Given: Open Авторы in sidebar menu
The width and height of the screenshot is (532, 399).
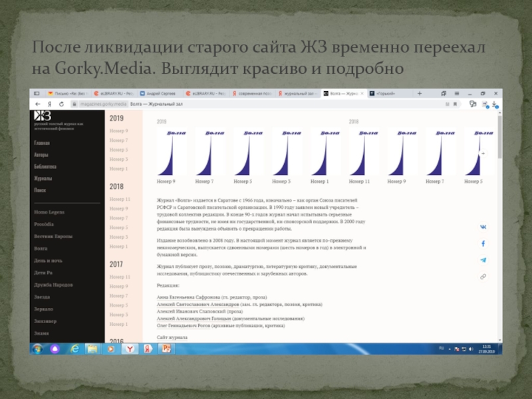Looking at the screenshot, I should [x=41, y=155].
